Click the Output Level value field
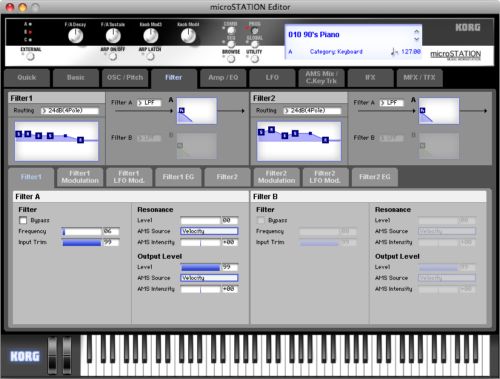This screenshot has width=500, height=379. (230, 267)
